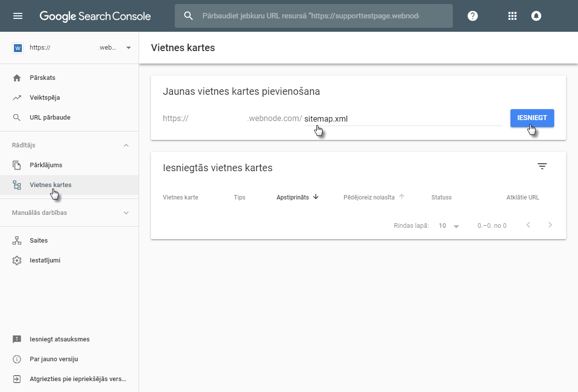Click the Google Search Console logo
Image resolution: width=578 pixels, height=392 pixels.
[95, 16]
